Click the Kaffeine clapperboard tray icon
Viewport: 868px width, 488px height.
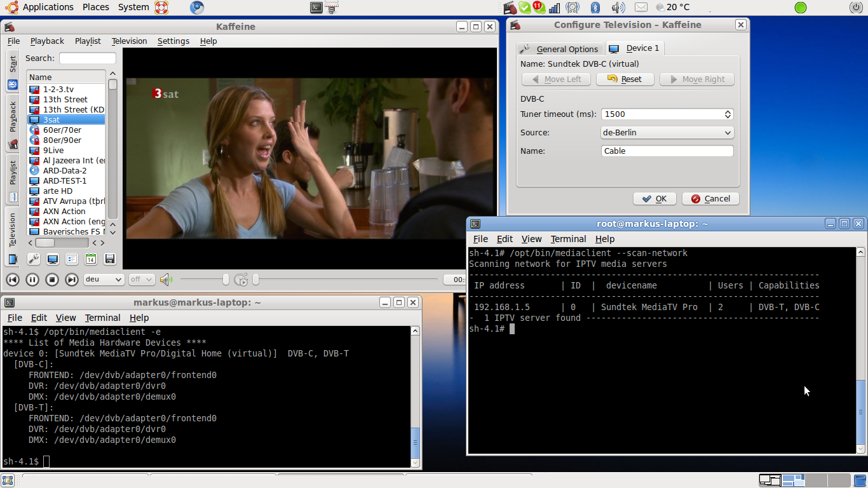click(x=510, y=8)
